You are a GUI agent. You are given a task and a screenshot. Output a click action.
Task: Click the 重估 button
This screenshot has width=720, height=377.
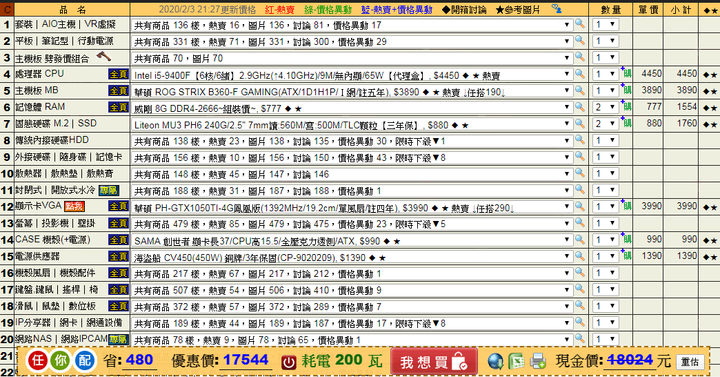click(690, 362)
